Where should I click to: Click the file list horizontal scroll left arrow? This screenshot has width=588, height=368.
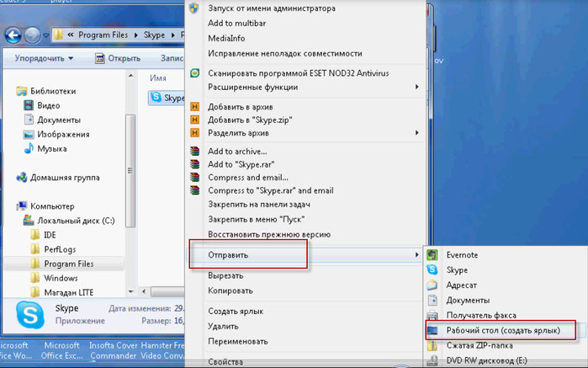tap(144, 291)
